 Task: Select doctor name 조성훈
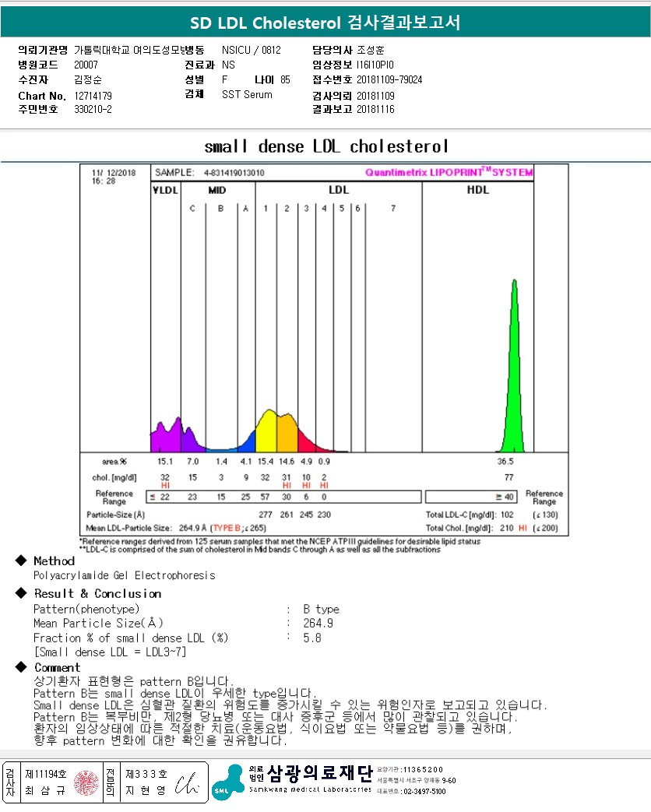pos(371,51)
